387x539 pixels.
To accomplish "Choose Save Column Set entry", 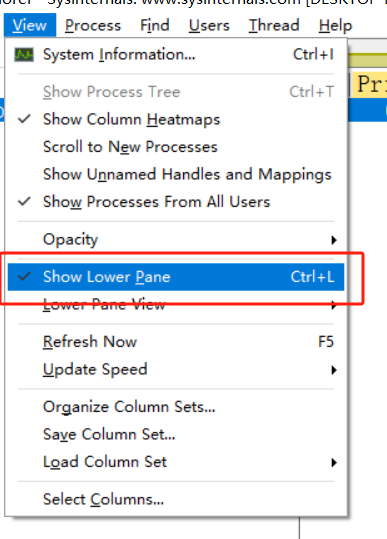I will tap(176, 434).
